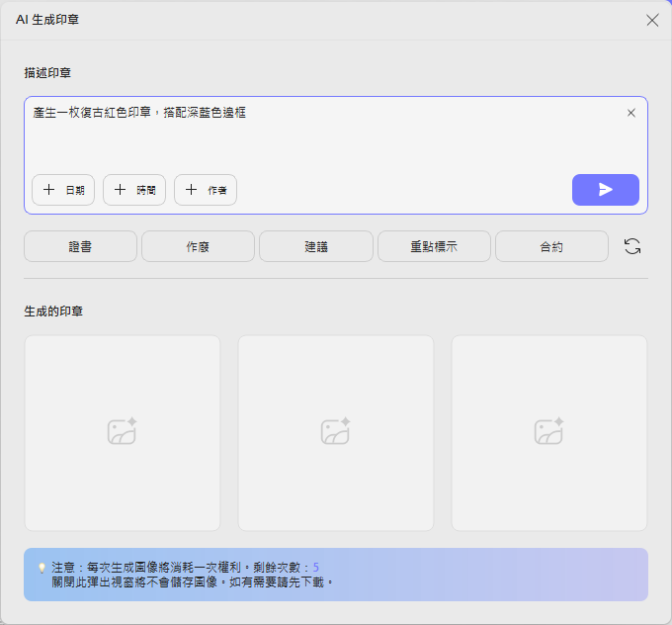
Task: Click the lightbulb notice icon
Action: click(x=42, y=568)
